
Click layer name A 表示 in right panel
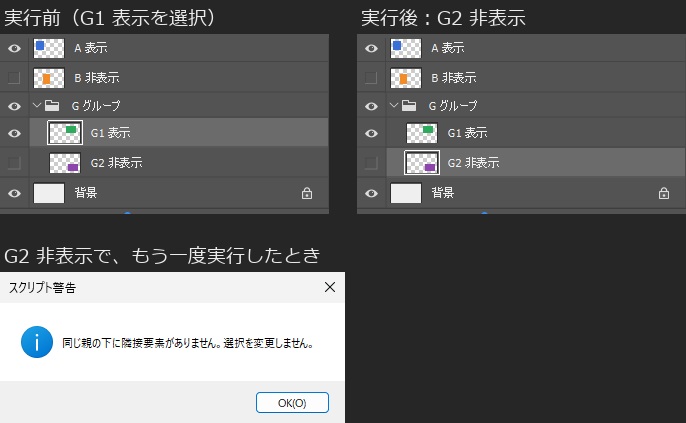click(448, 48)
